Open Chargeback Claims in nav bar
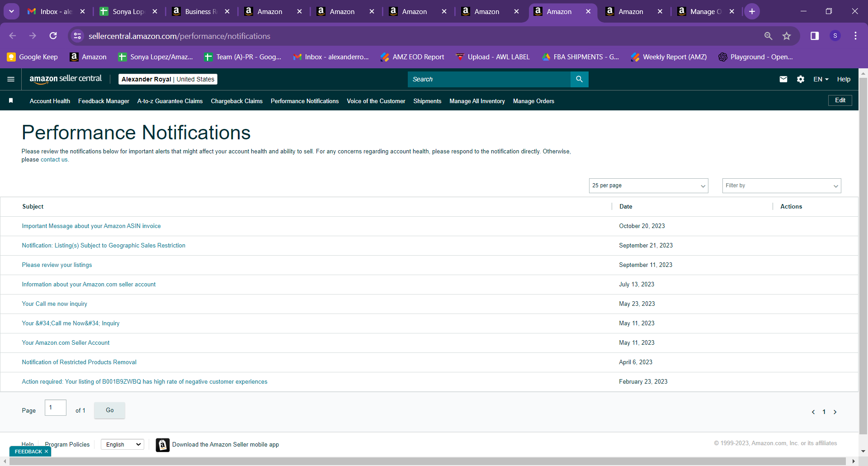 point(236,101)
